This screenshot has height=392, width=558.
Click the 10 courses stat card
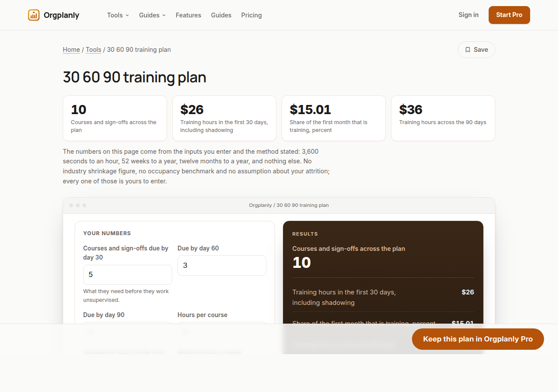(115, 118)
